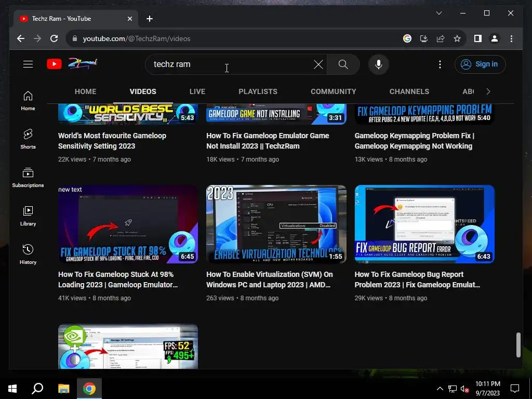Open Fix Gameloop Keymapping Problem thumbnail
The image size is (532, 399).
424,114
